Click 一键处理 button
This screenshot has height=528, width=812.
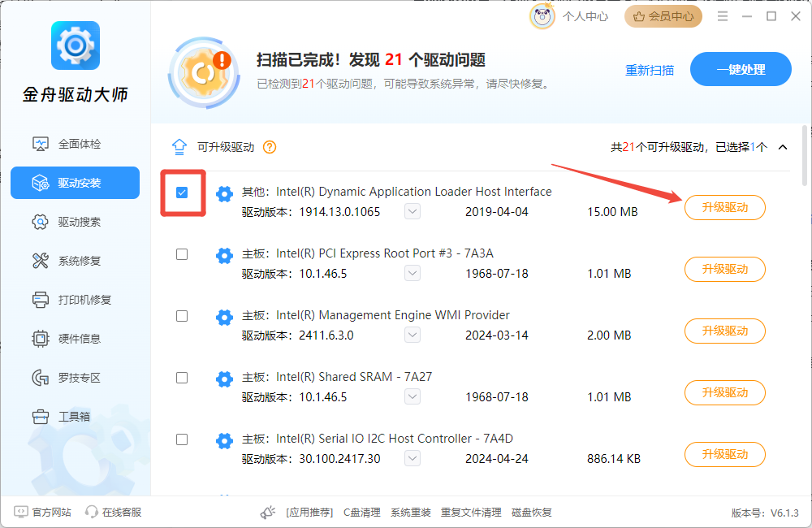coord(741,69)
